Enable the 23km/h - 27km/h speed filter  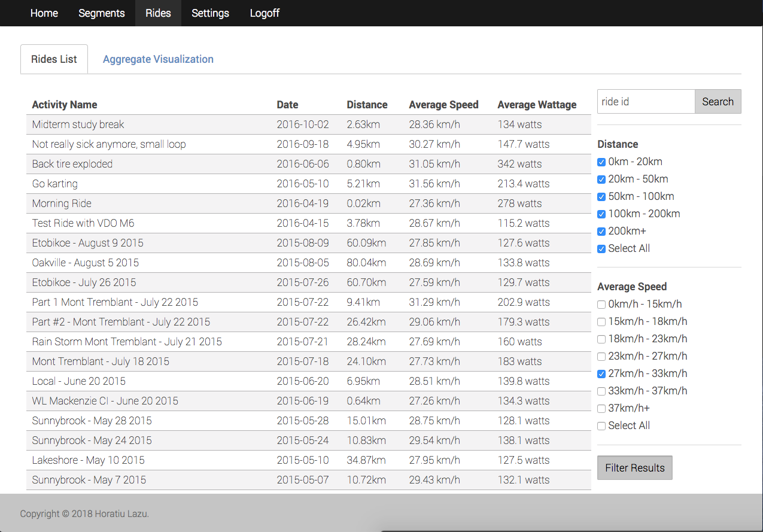[601, 357]
